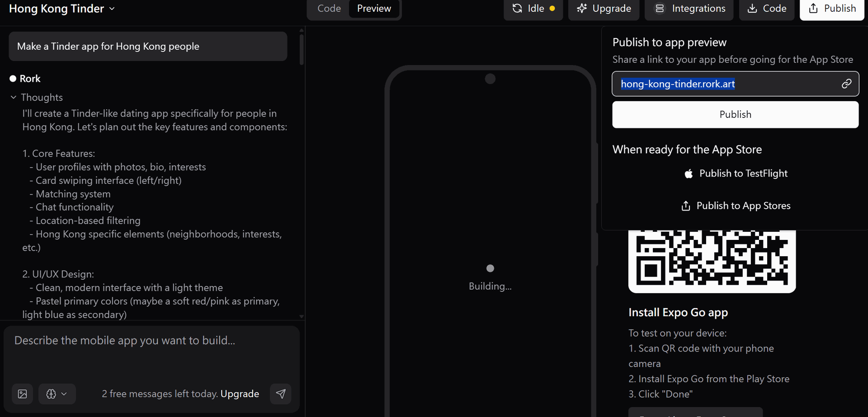Viewport: 868px width, 417px height.
Task: Click the Upgrade sparkle button in top bar
Action: click(604, 9)
